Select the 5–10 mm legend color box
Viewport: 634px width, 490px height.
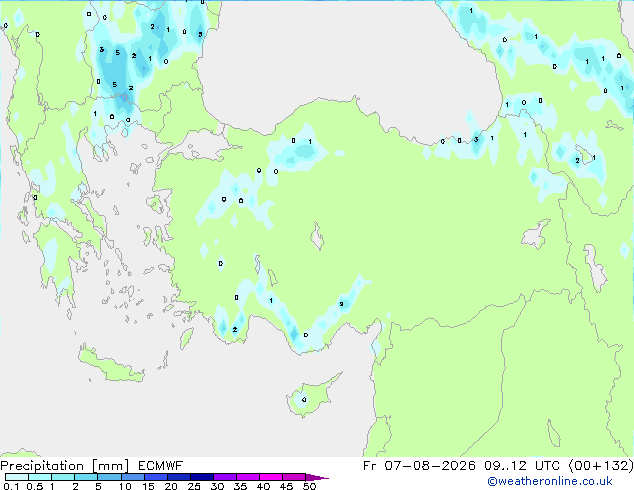tap(109, 477)
